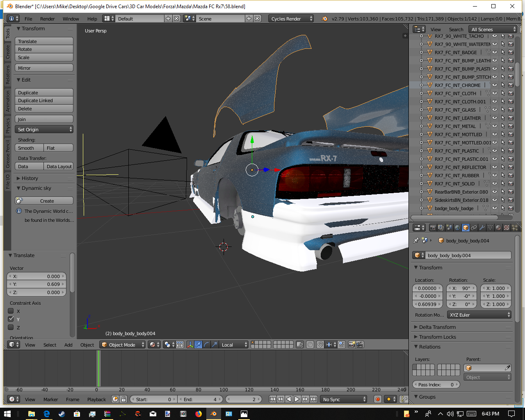This screenshot has height=420, width=525.
Task: Open the Windows Start menu
Action: click(x=7, y=414)
